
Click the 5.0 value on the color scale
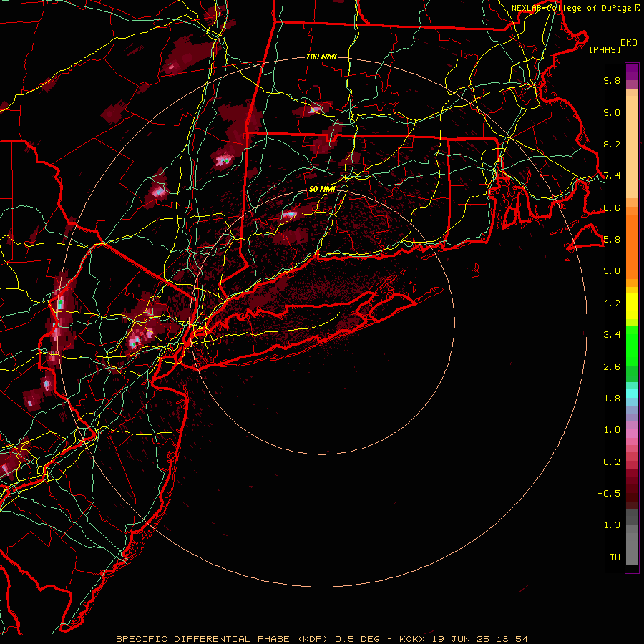(612, 271)
